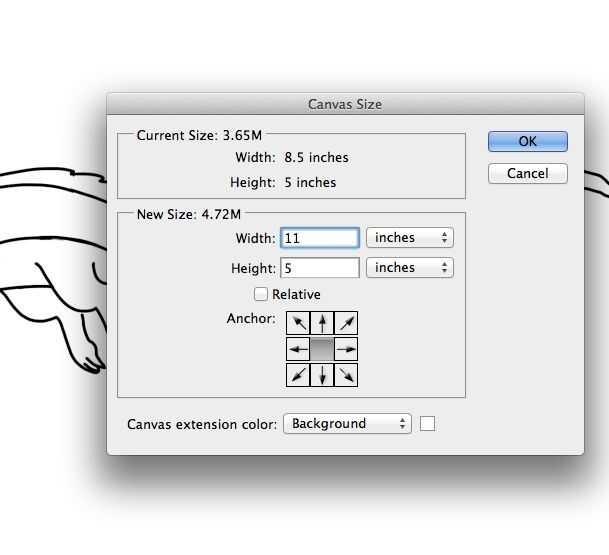The width and height of the screenshot is (609, 555).
Task: Set anchor to bottom-right arrow
Action: pos(346,375)
